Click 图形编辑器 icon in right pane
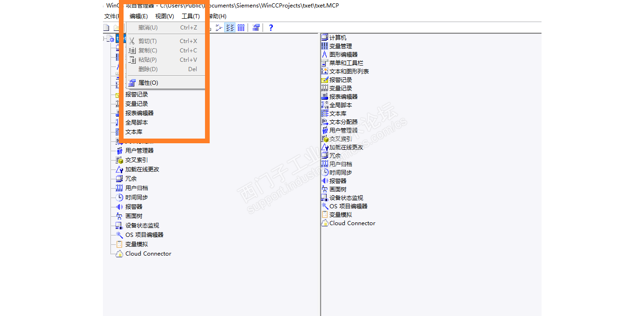Screen dimensions: 644x316 point(325,54)
